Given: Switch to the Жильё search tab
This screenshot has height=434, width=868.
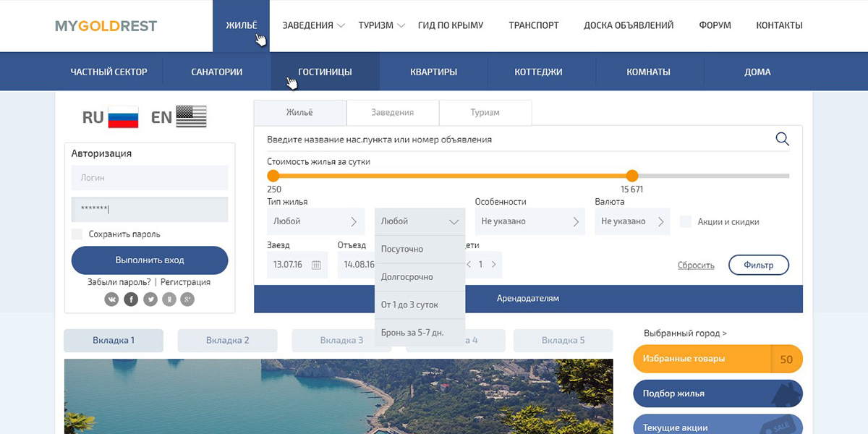Looking at the screenshot, I should 300,112.
